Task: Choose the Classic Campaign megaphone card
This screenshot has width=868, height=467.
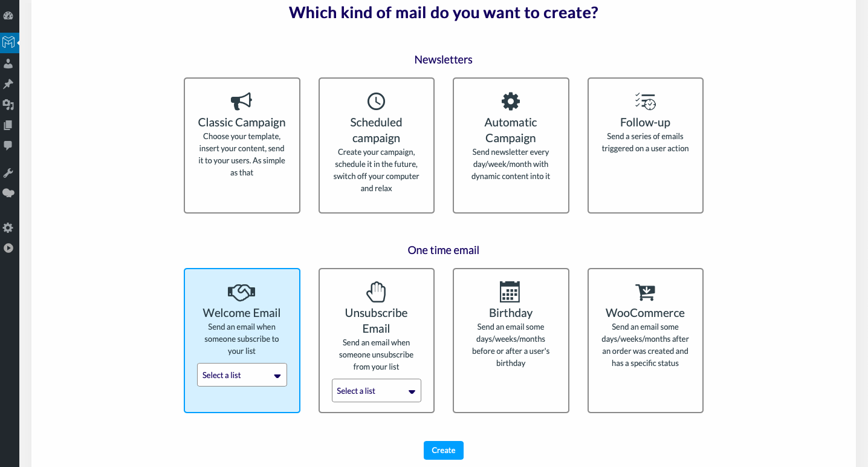Action: [x=242, y=145]
